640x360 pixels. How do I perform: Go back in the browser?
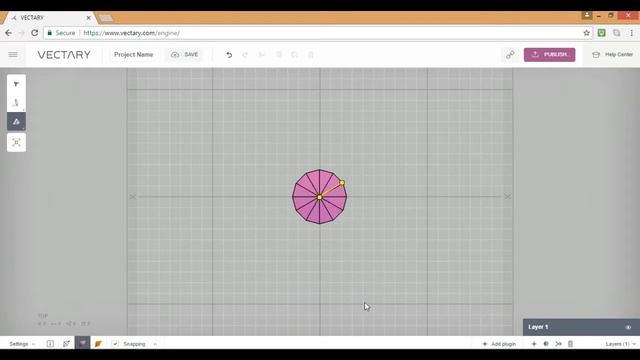pos(9,33)
